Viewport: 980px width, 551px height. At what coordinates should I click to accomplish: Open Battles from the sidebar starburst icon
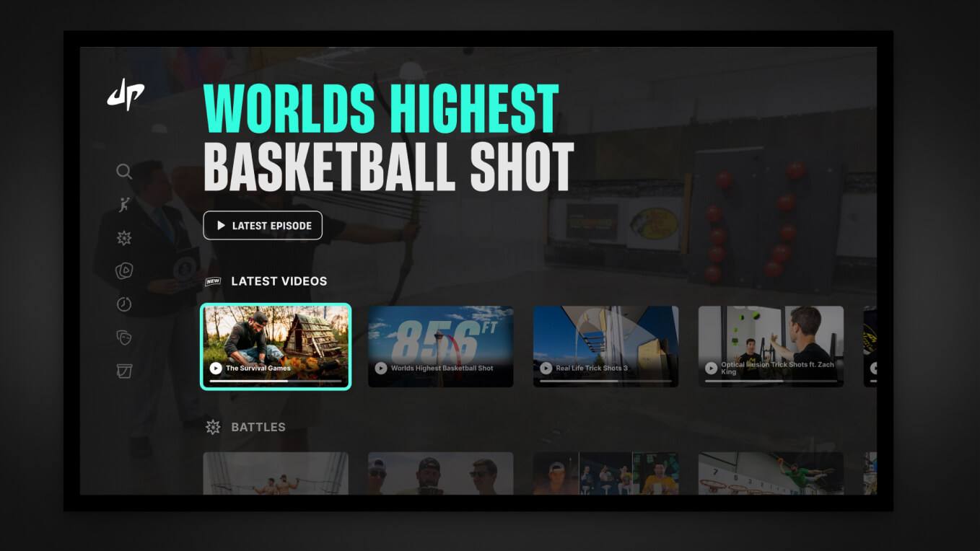[124, 238]
